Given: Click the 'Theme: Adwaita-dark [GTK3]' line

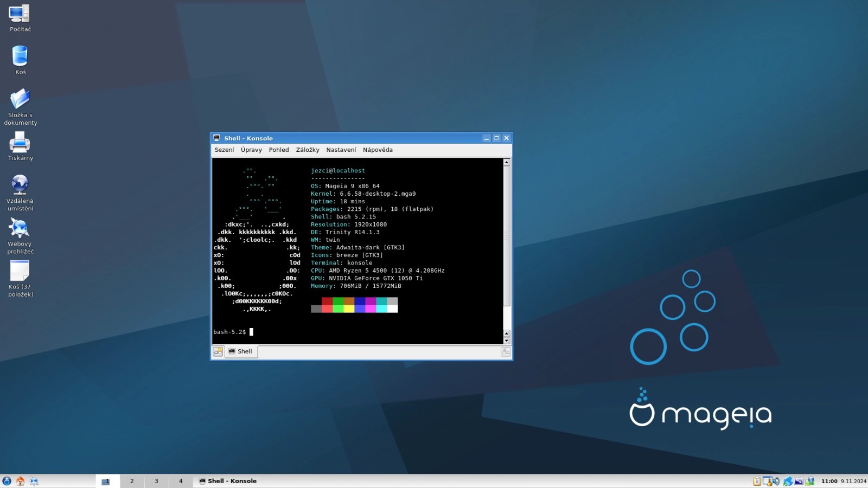Looking at the screenshot, I should click(x=358, y=248).
